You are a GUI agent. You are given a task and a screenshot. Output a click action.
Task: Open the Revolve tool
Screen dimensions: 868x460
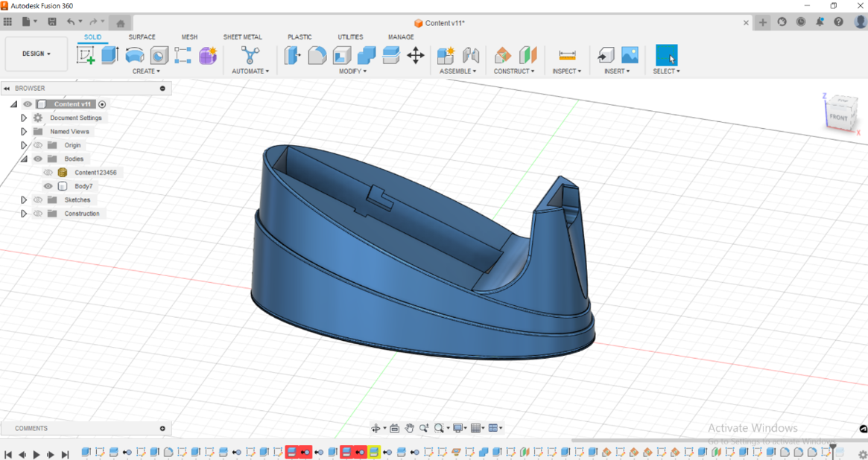pos(134,54)
